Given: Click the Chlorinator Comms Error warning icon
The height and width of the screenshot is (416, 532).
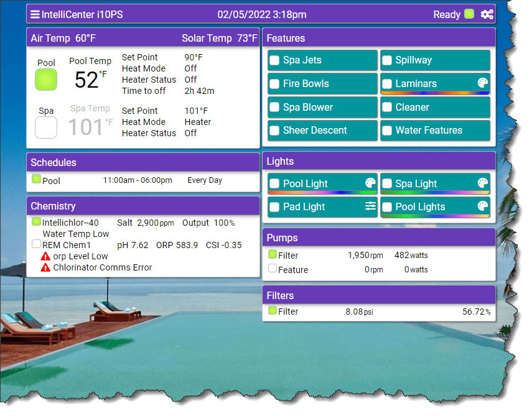Looking at the screenshot, I should pyautogui.click(x=45, y=267).
